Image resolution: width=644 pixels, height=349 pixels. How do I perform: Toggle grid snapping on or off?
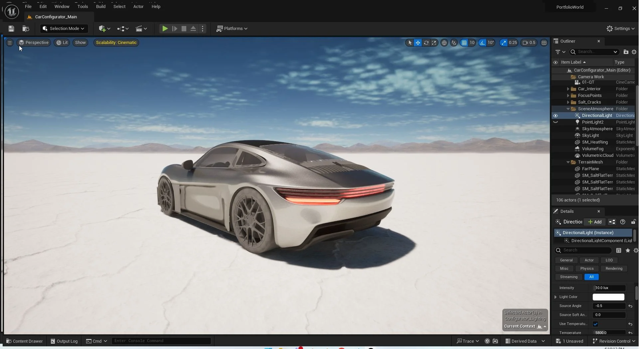coord(464,43)
